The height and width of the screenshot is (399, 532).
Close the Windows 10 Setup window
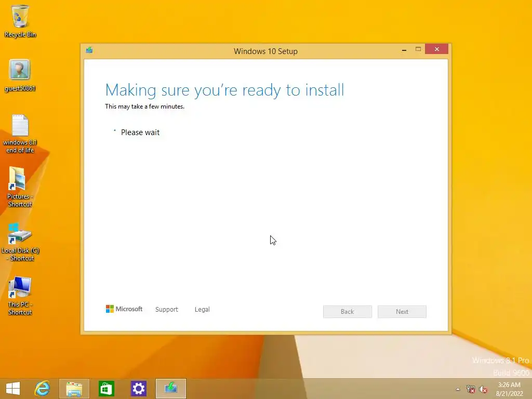436,49
